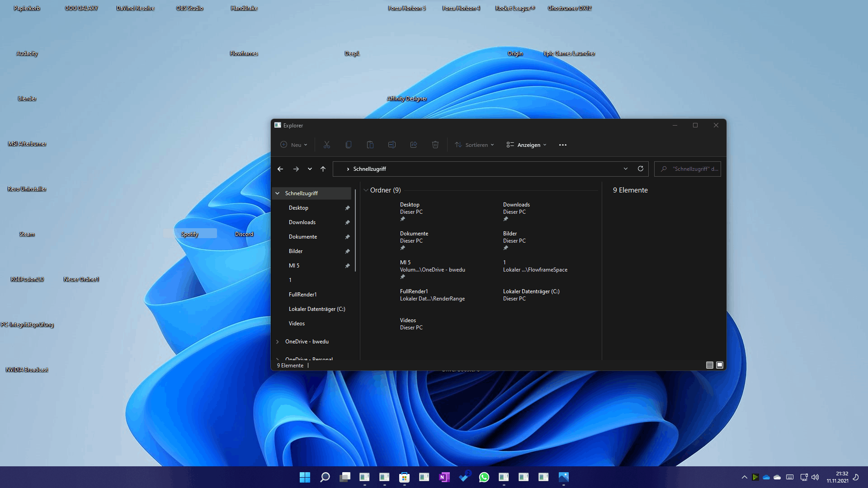Open WhatsApp from the taskbar
This screenshot has height=488, width=868.
click(484, 477)
